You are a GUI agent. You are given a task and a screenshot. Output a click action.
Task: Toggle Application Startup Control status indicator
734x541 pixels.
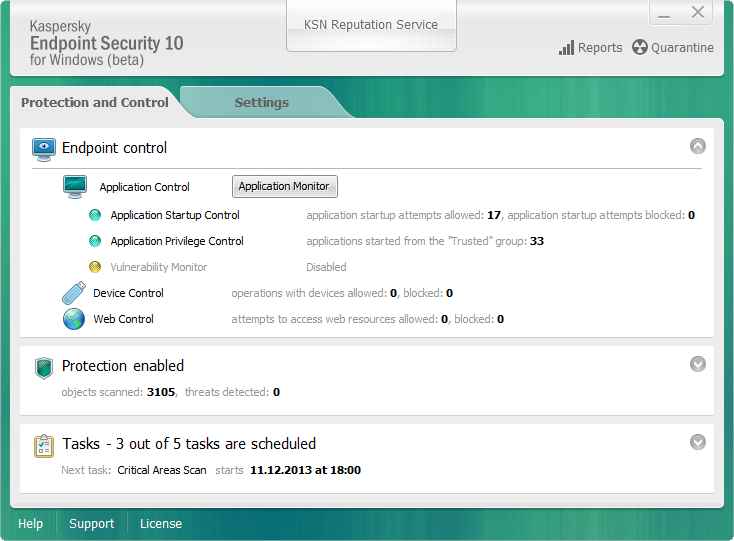(95, 215)
